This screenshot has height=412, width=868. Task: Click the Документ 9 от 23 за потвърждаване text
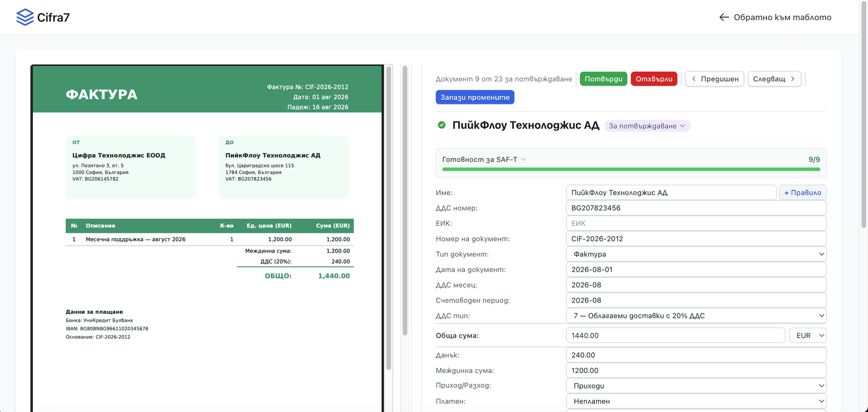pyautogui.click(x=504, y=79)
